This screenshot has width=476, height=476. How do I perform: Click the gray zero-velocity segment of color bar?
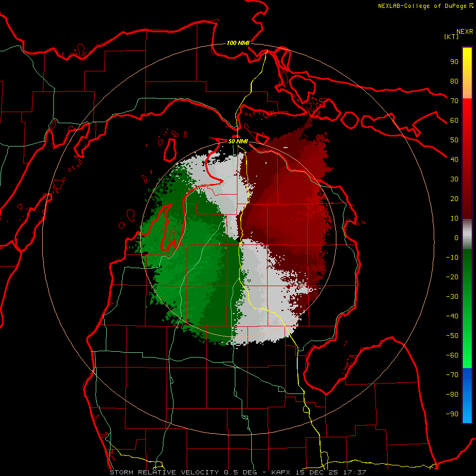[467, 234]
